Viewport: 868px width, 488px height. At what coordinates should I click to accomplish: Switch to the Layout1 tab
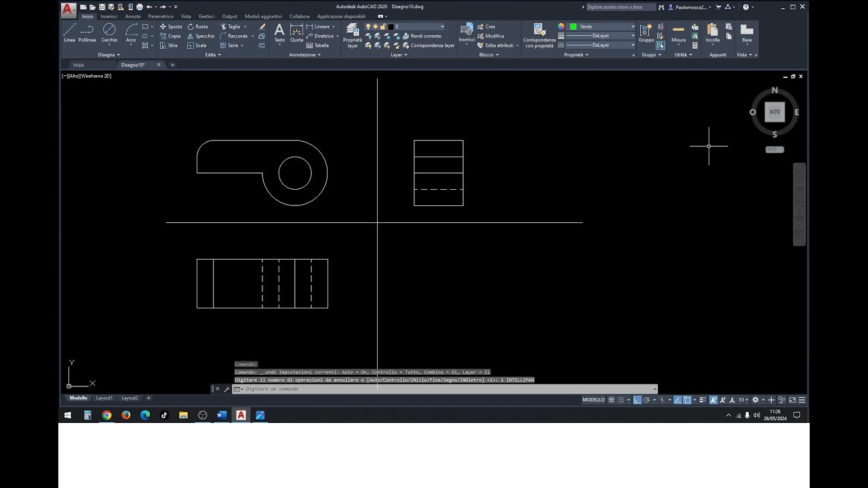pos(104,399)
